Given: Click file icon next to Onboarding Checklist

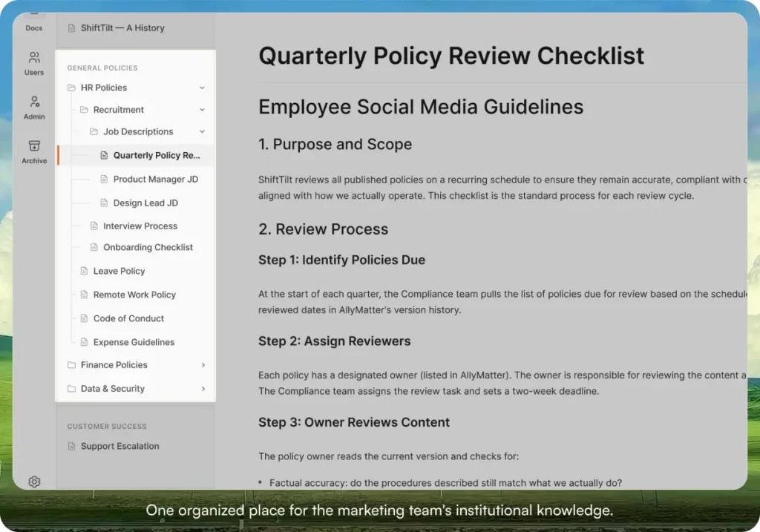Looking at the screenshot, I should click(94, 248).
